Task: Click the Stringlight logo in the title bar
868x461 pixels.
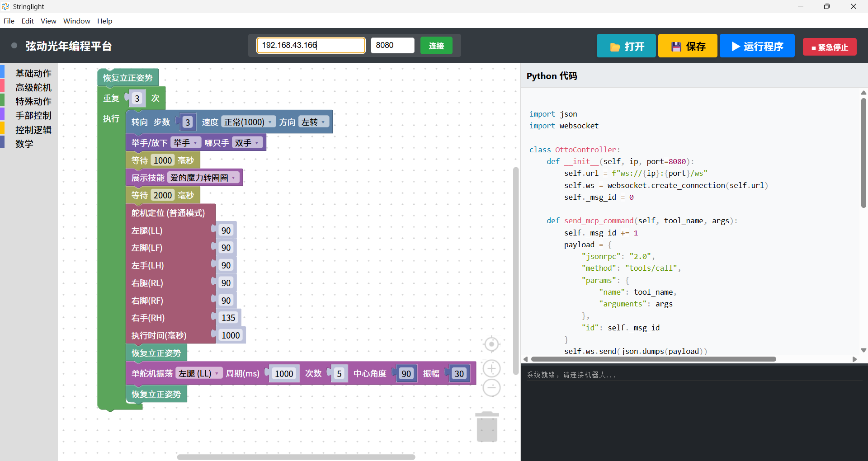Action: point(5,6)
